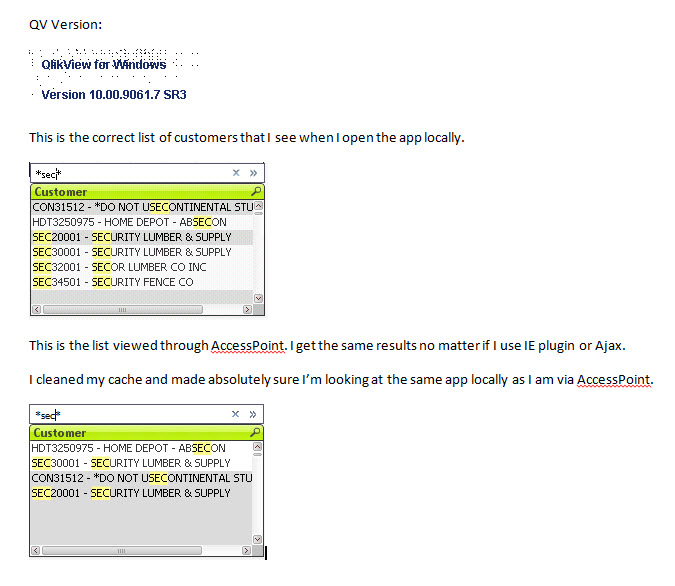Select SEC20001 SECURITY LUMBER in bottom list
This screenshot has width=675, height=586.
click(141, 493)
